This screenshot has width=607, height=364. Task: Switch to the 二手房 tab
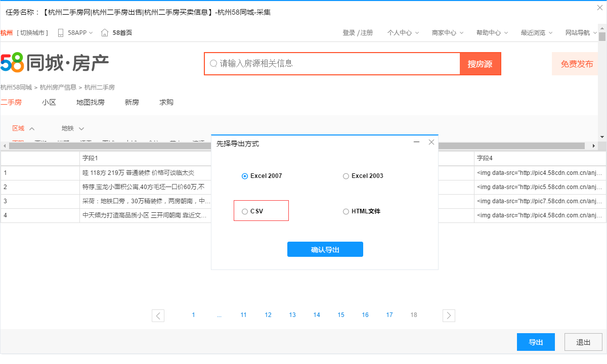click(x=11, y=102)
